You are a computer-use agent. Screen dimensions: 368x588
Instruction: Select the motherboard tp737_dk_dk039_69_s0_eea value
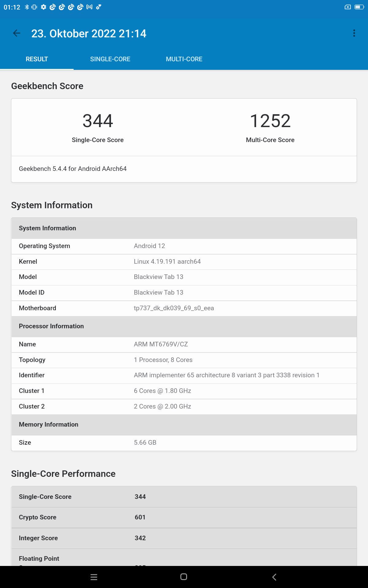coord(174,308)
